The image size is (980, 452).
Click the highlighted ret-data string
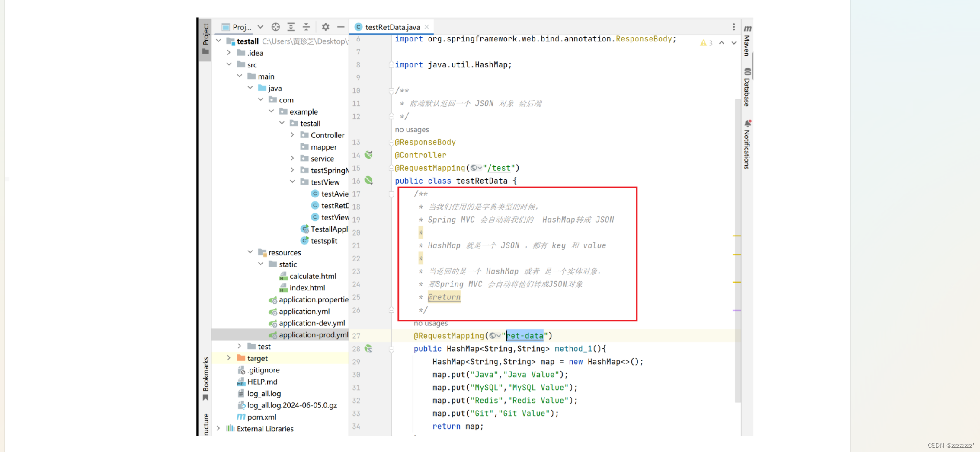[x=525, y=336]
